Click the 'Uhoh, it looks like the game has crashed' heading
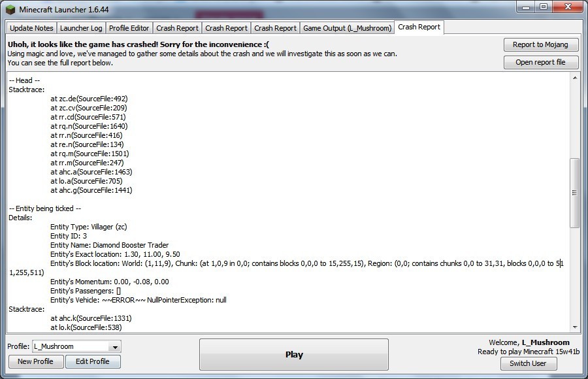 [139, 44]
